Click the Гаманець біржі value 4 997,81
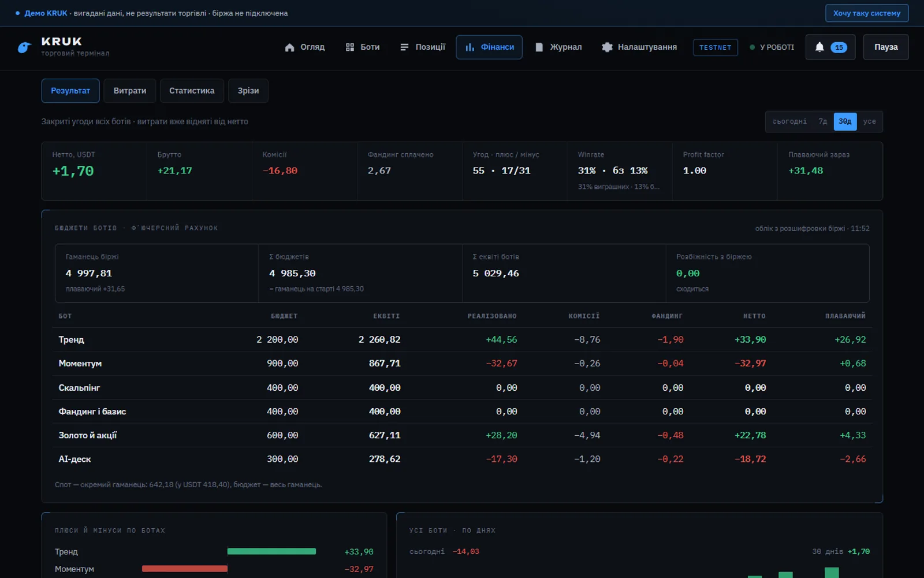924x578 pixels. coord(89,273)
